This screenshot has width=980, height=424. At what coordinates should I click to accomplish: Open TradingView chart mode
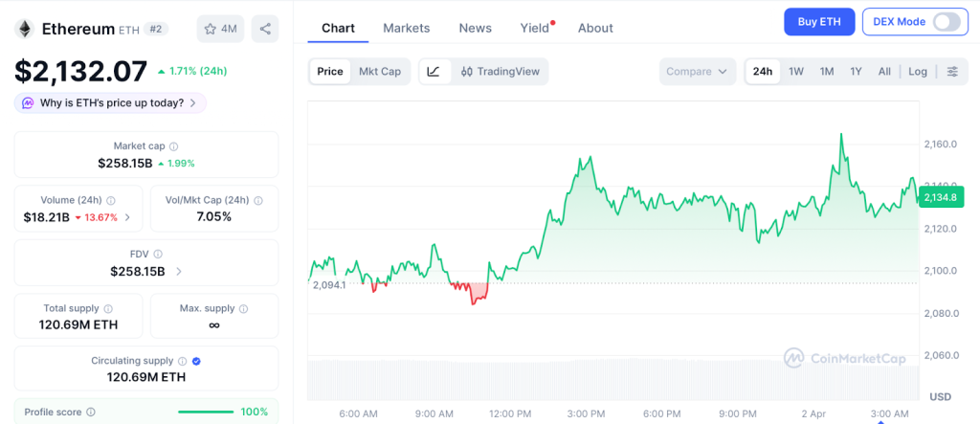click(501, 72)
